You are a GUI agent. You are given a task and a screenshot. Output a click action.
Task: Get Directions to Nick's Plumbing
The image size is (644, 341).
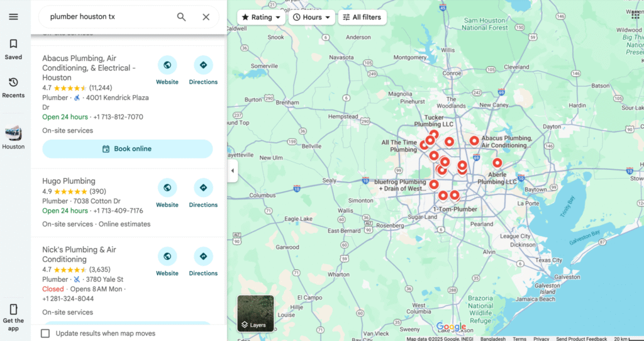[x=203, y=256]
